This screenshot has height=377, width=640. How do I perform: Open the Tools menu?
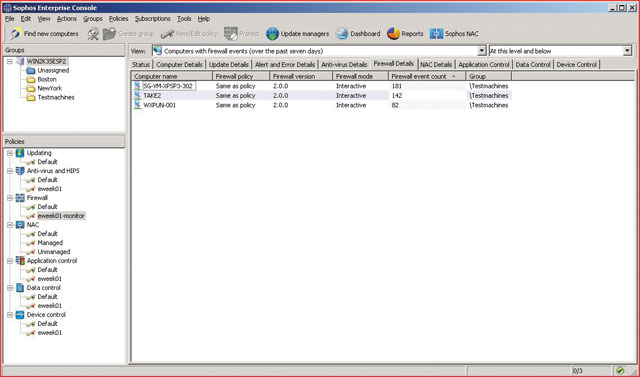(184, 19)
